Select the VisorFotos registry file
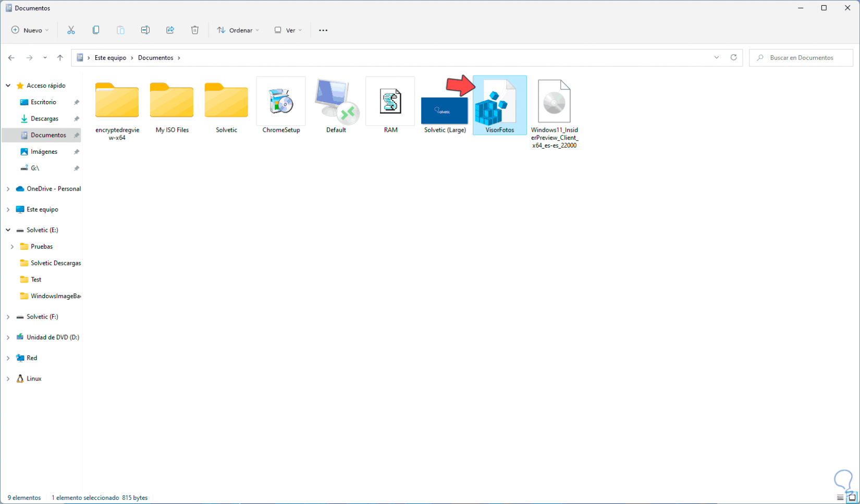Viewport: 860px width, 504px height. pyautogui.click(x=499, y=106)
